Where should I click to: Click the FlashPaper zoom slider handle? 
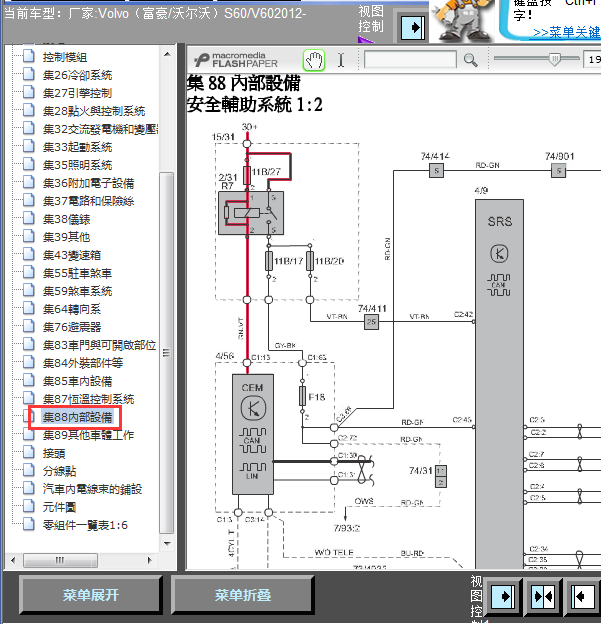(x=554, y=60)
